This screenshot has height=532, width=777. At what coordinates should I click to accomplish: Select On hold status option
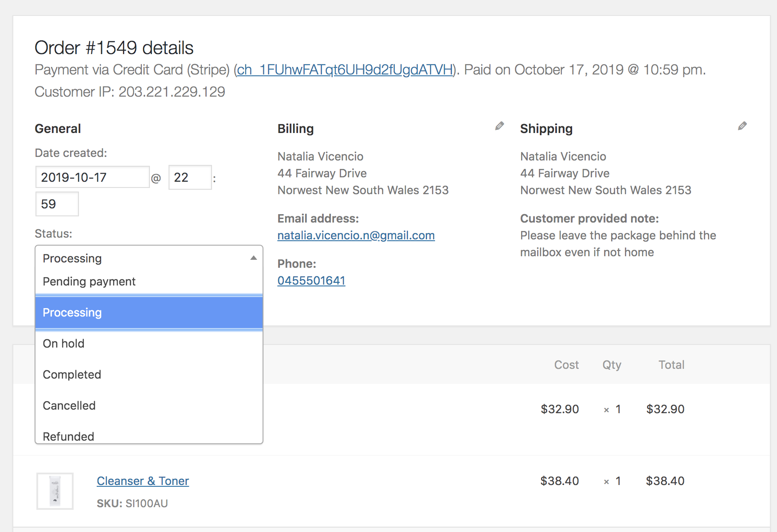tap(63, 344)
